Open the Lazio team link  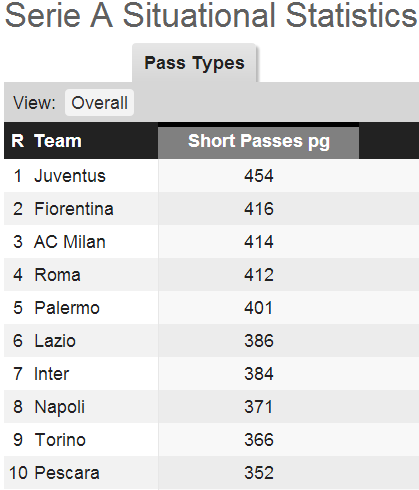point(55,341)
